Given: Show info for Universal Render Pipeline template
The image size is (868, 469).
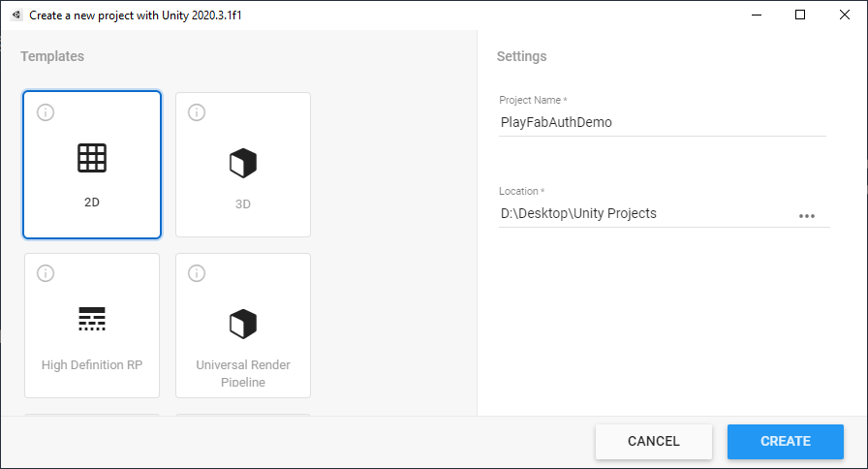Looking at the screenshot, I should point(197,273).
